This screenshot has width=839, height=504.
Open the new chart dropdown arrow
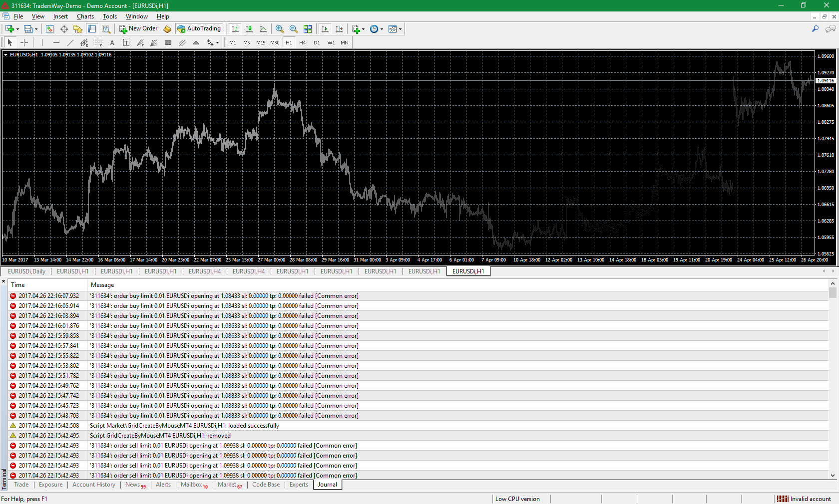click(17, 29)
